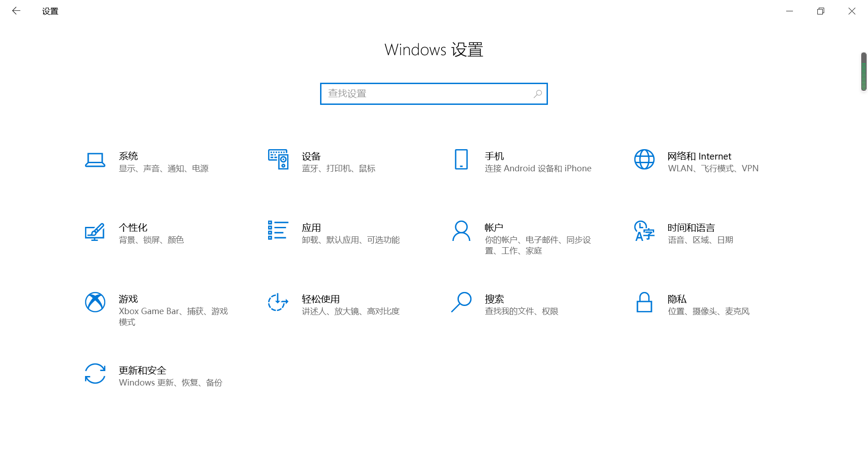Click the 更新和安全 refresh arrows icon
This screenshot has width=868, height=461.
pyautogui.click(x=95, y=374)
